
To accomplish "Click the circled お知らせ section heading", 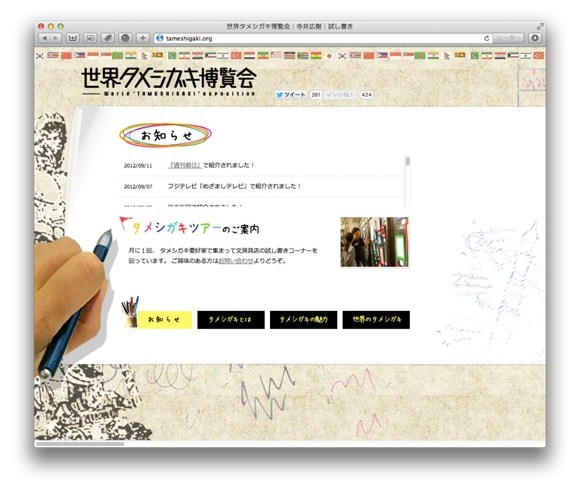I will (165, 135).
